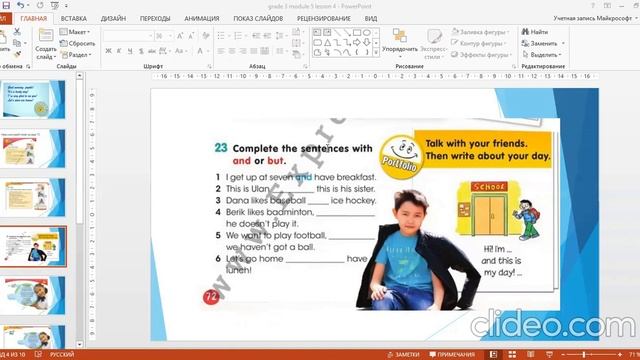
Task: Open the ВИД tab
Action: pos(371,18)
